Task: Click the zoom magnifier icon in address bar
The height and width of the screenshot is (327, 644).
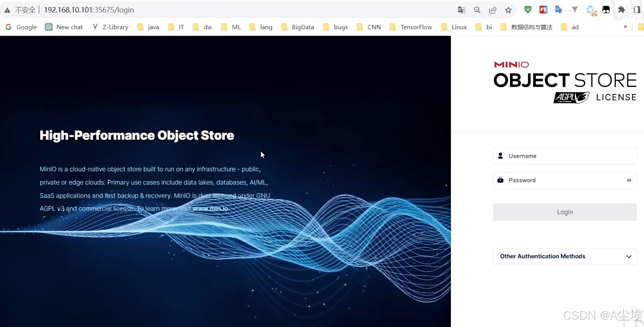Action: (477, 10)
